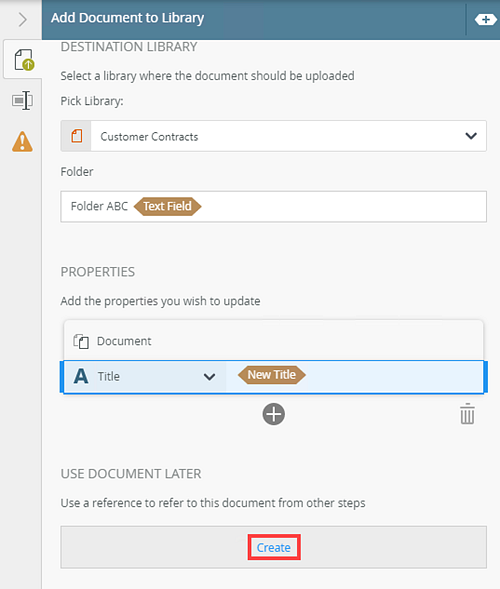This screenshot has width=500, height=589.
Task: Click the Create reference link
Action: [x=274, y=548]
